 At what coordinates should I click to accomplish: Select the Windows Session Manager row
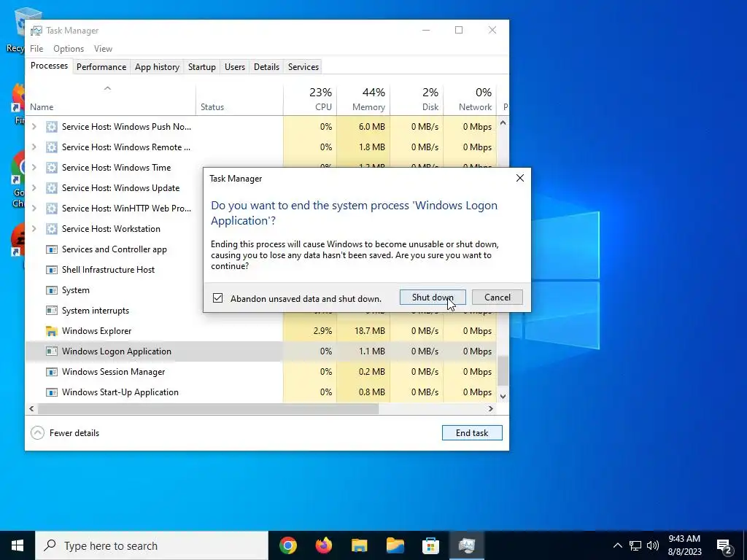[261, 372]
